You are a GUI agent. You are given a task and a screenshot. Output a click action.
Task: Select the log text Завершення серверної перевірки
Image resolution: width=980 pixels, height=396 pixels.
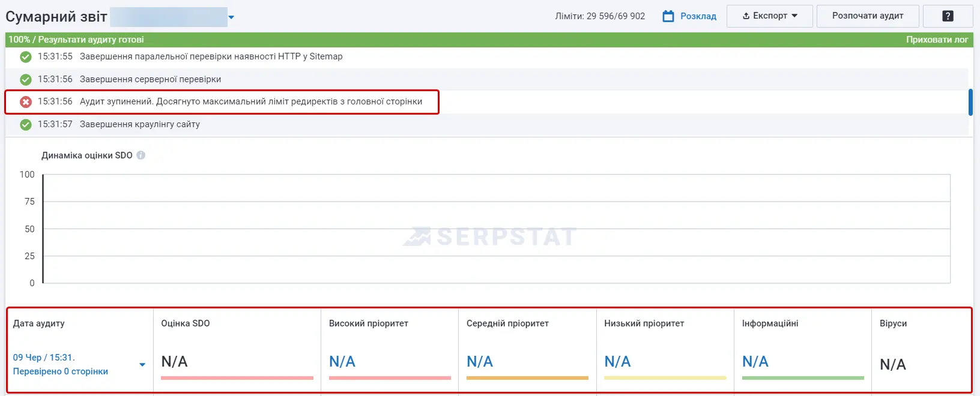[150, 79]
